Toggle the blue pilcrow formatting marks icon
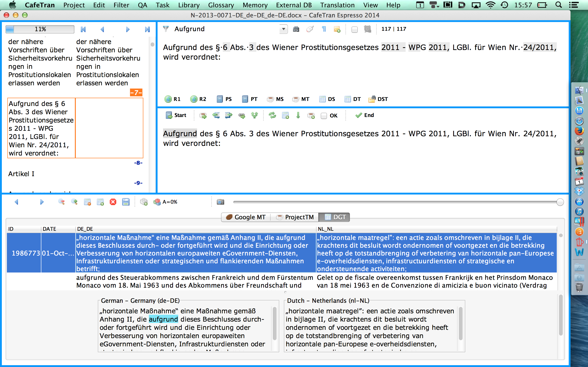Screen dimensions: 588x367 tap(324, 29)
